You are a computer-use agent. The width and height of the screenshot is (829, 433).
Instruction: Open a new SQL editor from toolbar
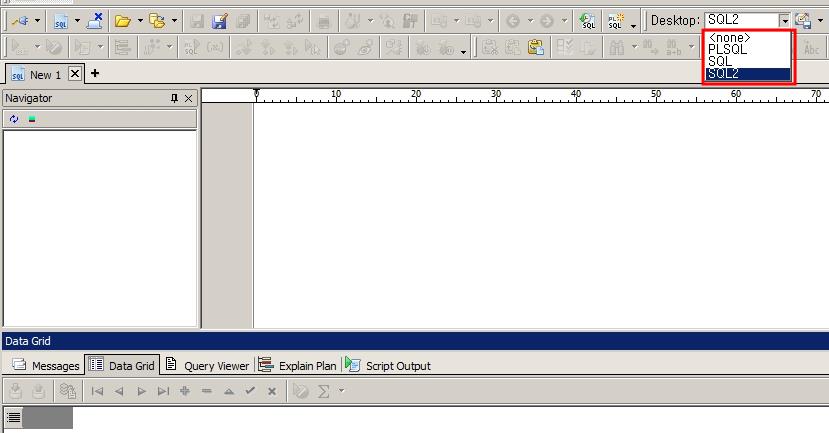61,20
